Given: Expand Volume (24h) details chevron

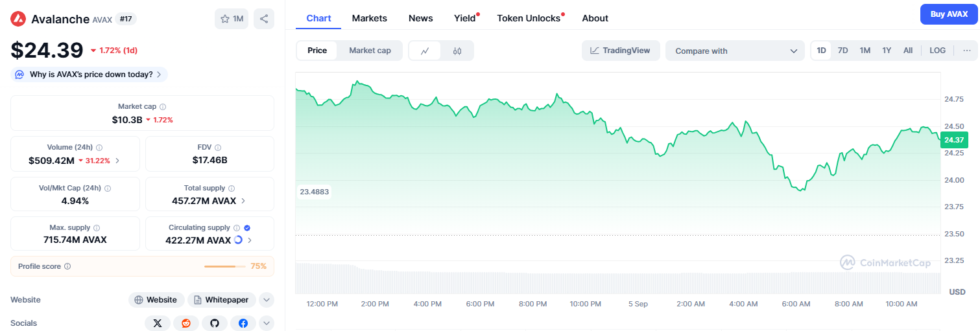Looking at the screenshot, I should 117,161.
